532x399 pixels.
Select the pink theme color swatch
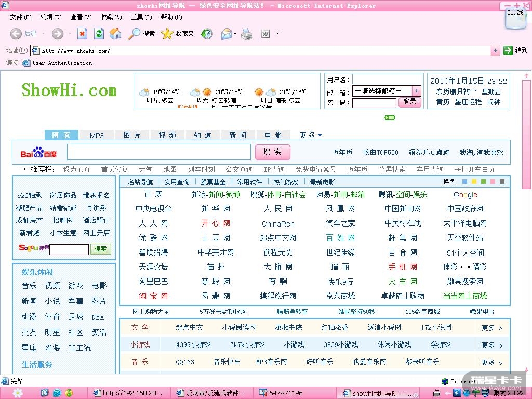pyautogui.click(x=493, y=181)
